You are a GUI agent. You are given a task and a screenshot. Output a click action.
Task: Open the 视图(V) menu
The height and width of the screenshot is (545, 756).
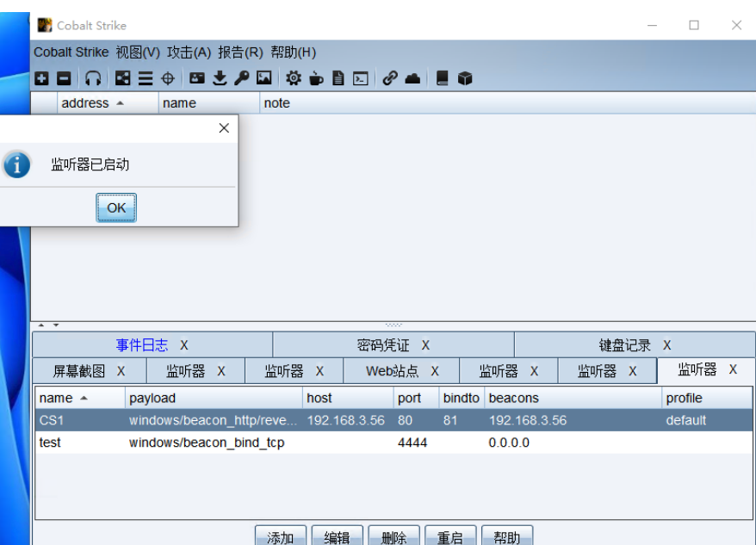[138, 52]
